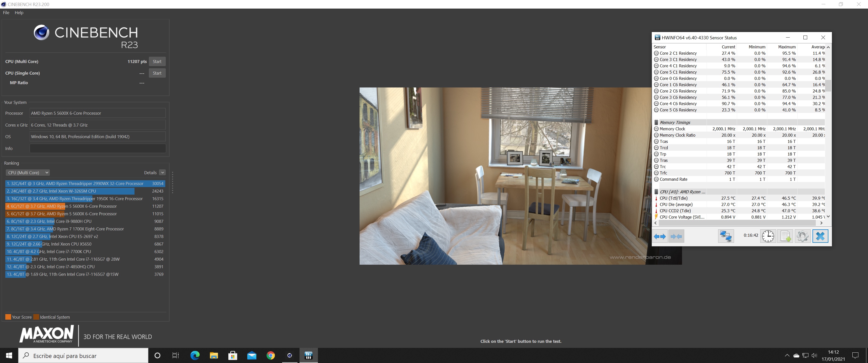Viewport: 868px width, 363px height.
Task: Click HWiNFO scroll down arrow
Action: point(828,217)
